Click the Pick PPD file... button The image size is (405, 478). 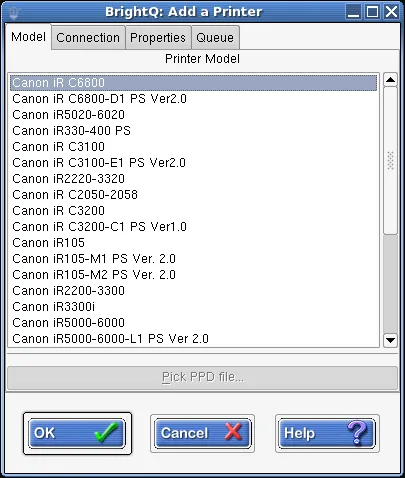coord(202,378)
